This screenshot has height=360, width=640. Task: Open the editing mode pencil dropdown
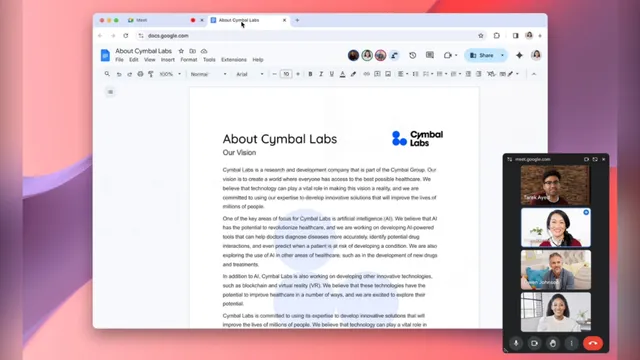(513, 74)
